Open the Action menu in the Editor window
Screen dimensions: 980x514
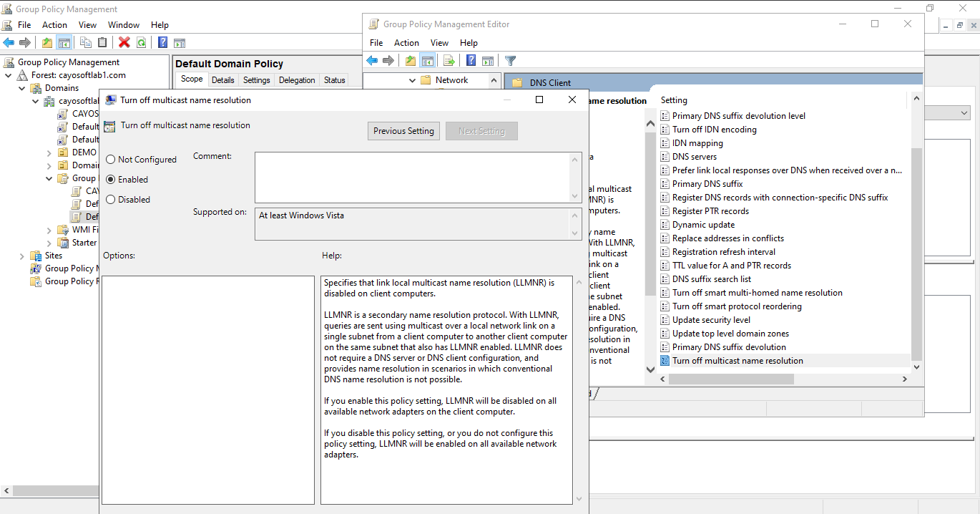point(406,43)
